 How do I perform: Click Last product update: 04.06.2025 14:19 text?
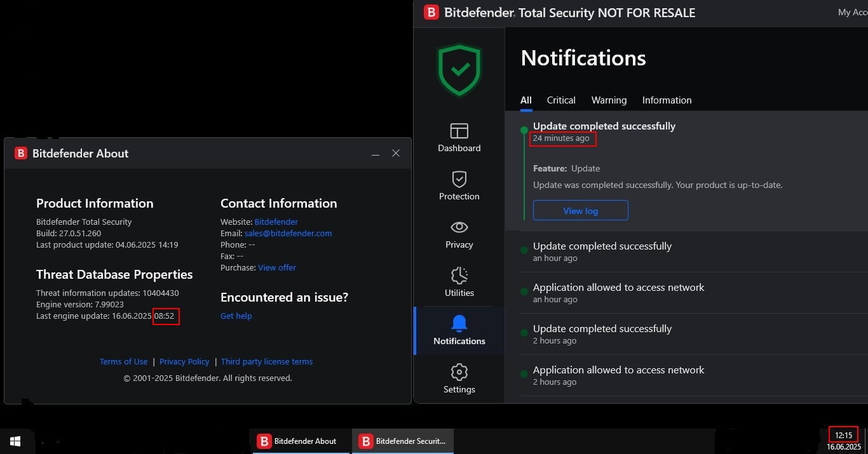click(x=107, y=244)
